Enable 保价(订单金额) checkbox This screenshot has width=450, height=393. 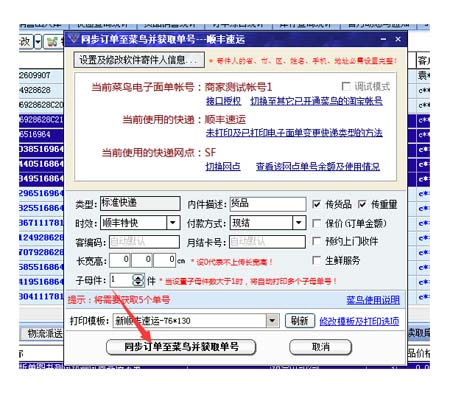pyautogui.click(x=316, y=223)
